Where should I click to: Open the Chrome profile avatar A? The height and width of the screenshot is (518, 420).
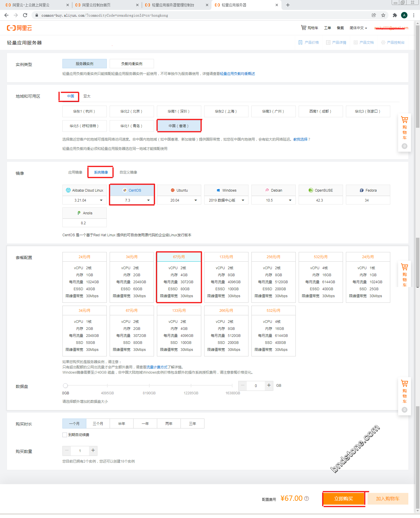pyautogui.click(x=404, y=15)
